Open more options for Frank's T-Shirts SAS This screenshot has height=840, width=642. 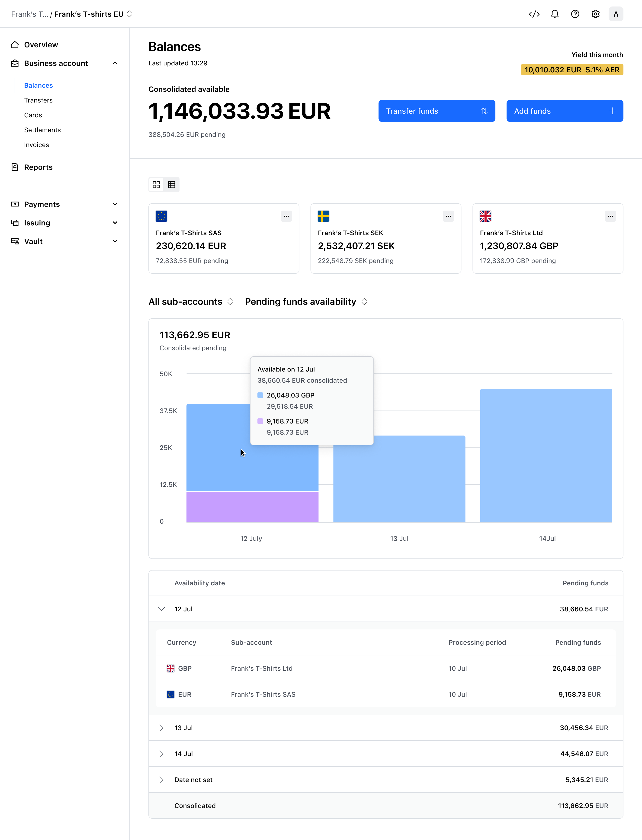tap(286, 216)
